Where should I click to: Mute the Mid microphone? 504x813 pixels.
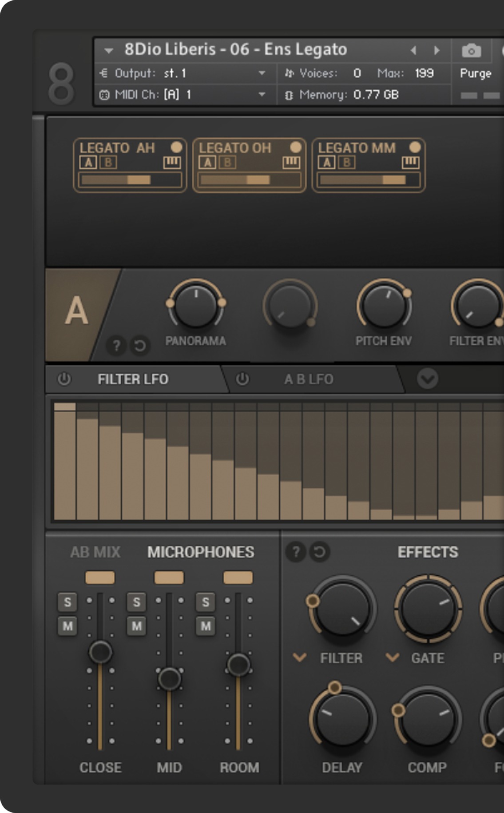[136, 626]
